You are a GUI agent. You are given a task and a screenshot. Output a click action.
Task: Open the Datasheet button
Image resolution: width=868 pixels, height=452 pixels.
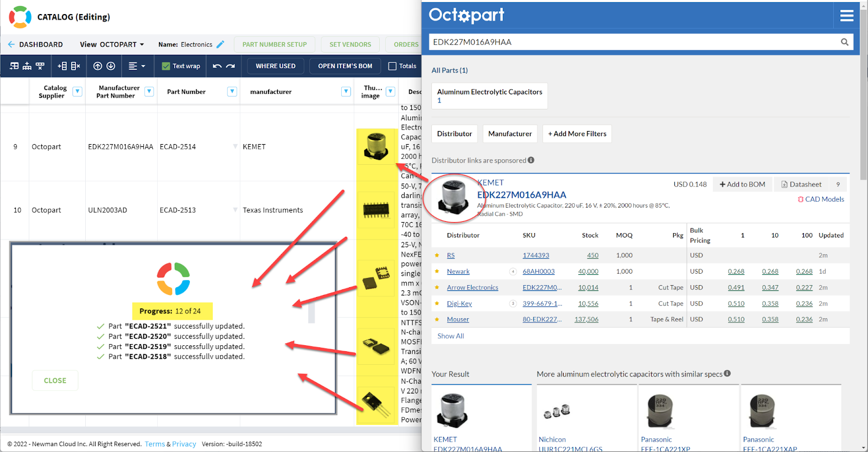point(801,184)
